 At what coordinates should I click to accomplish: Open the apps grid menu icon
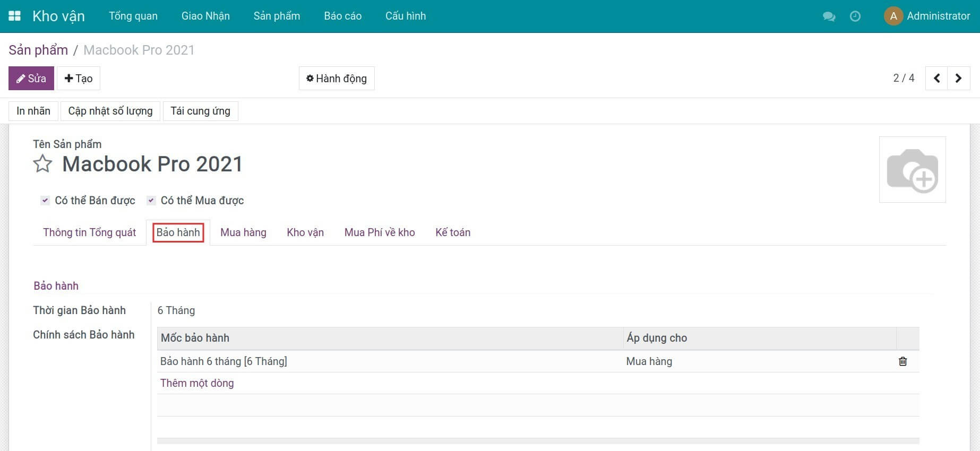pyautogui.click(x=14, y=16)
